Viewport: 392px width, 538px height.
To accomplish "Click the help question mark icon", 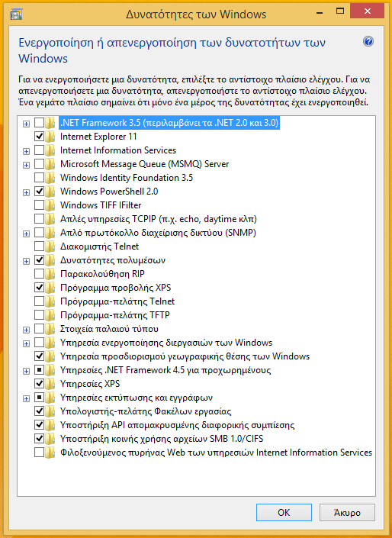I will [368, 41].
